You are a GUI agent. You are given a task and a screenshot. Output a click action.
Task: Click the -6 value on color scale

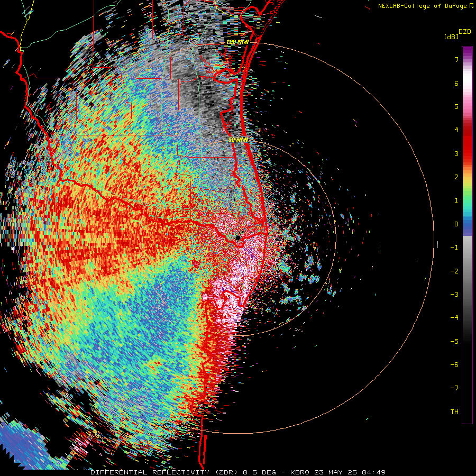pyautogui.click(x=454, y=364)
